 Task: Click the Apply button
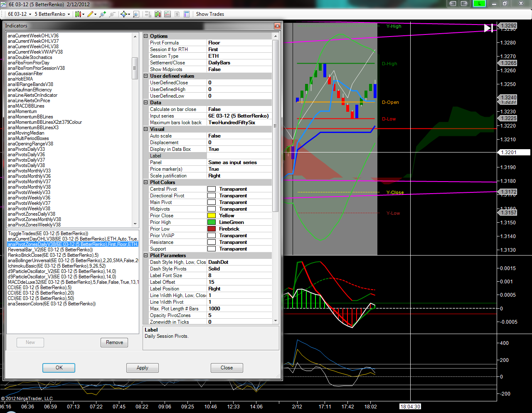coord(143,368)
